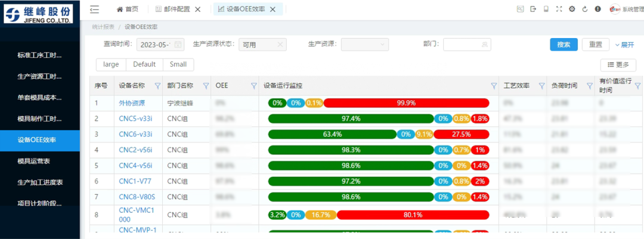The image size is (644, 239).
Task: Open the 生产资源状态 dropdown showing 可用
Action: click(x=262, y=45)
